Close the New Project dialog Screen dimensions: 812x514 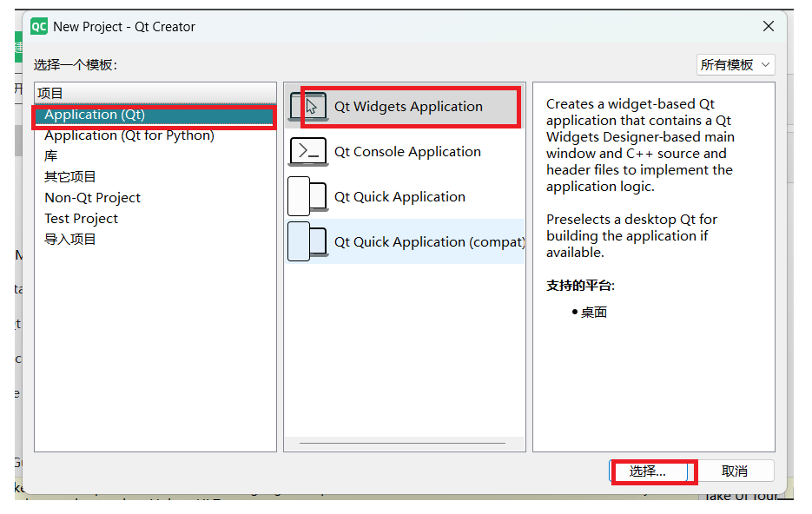pyautogui.click(x=769, y=26)
